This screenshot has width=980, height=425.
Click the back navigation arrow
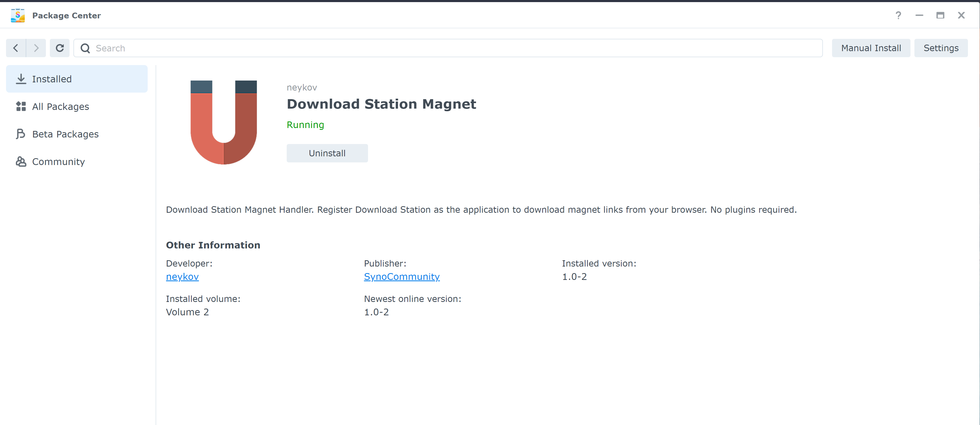(16, 48)
